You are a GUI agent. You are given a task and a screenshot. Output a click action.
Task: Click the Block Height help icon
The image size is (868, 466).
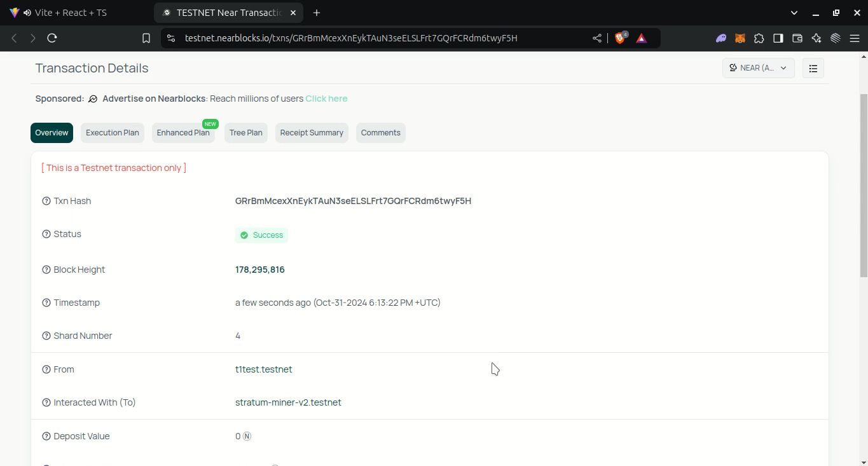coord(46,270)
